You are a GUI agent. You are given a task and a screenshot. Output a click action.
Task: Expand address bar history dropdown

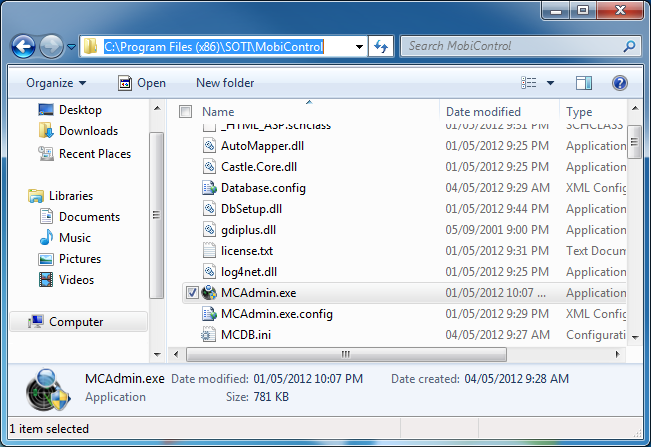coord(360,46)
